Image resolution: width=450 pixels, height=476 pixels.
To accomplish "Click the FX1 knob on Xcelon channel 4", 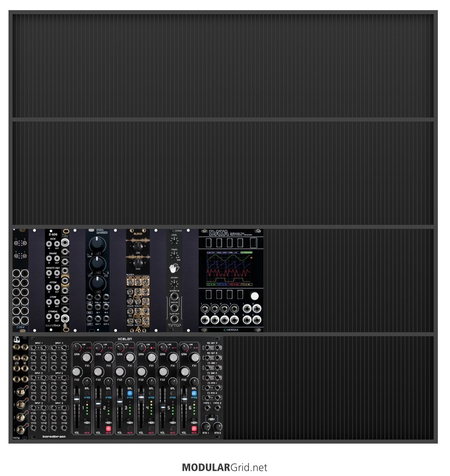I will click(x=151, y=358).
